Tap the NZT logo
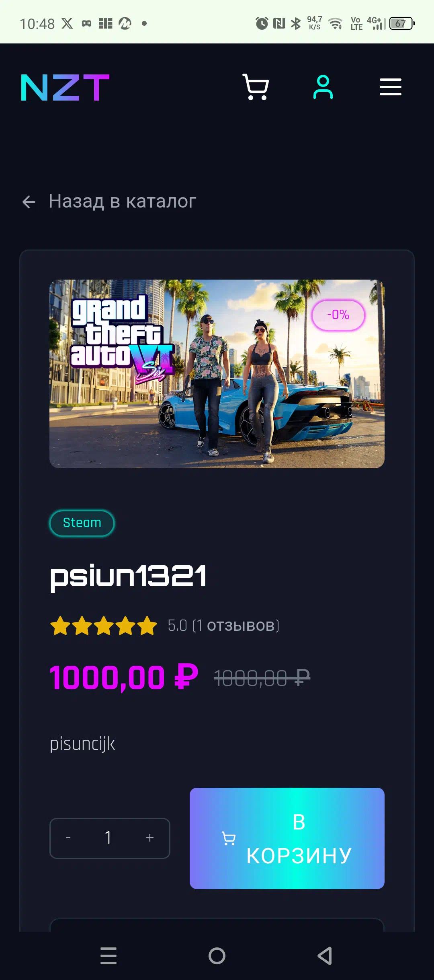 click(65, 87)
